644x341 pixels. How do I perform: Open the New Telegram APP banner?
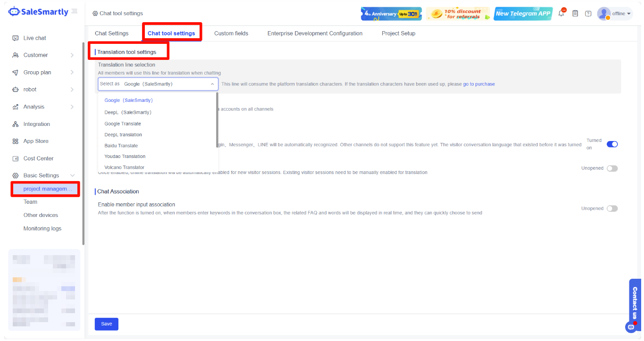pos(523,14)
